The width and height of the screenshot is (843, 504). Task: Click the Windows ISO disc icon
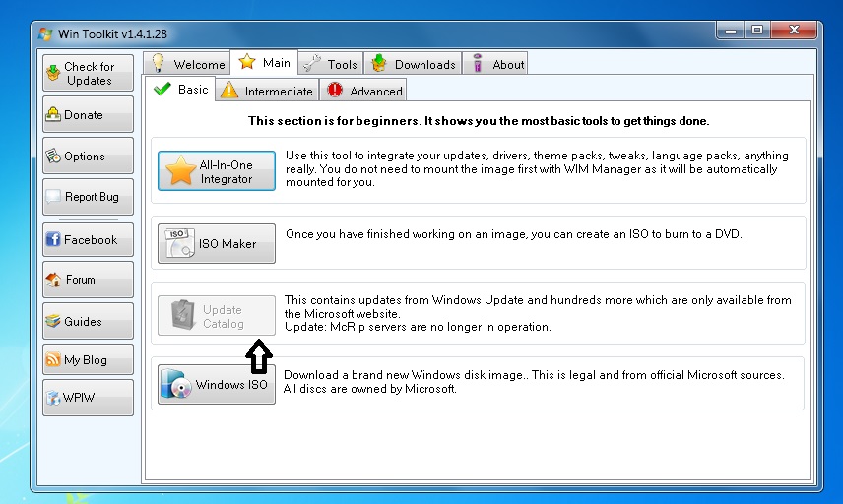pos(176,384)
